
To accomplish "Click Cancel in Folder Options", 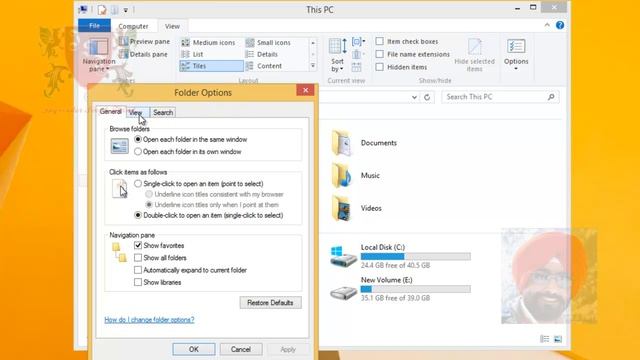I will 241,349.
